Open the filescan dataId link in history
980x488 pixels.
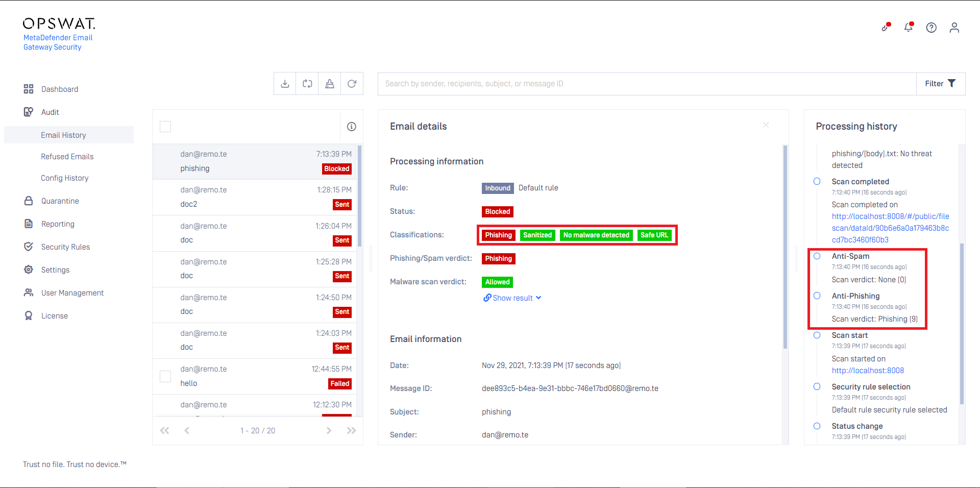point(890,228)
